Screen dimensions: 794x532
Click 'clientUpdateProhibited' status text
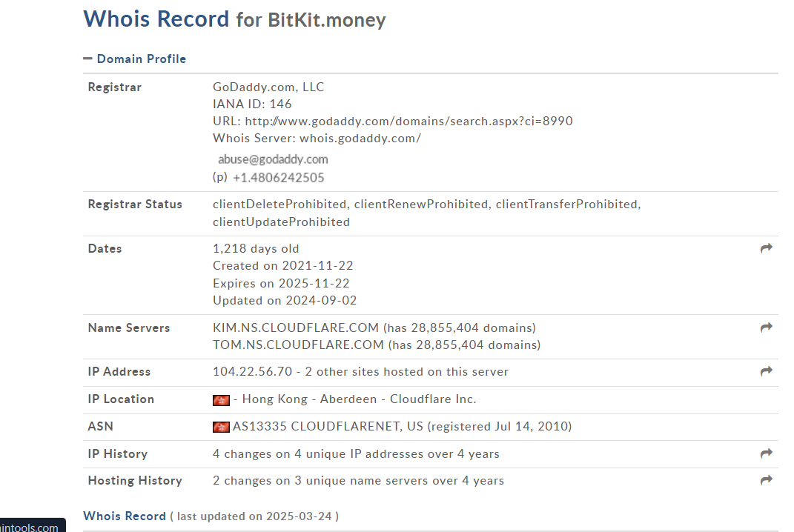pyautogui.click(x=281, y=222)
